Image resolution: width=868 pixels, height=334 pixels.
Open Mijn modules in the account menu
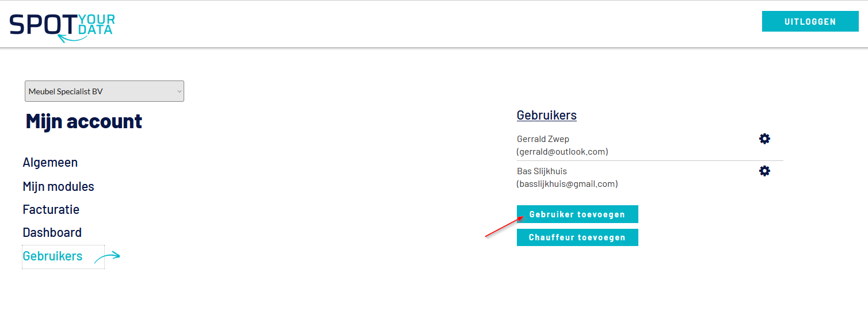[58, 187]
